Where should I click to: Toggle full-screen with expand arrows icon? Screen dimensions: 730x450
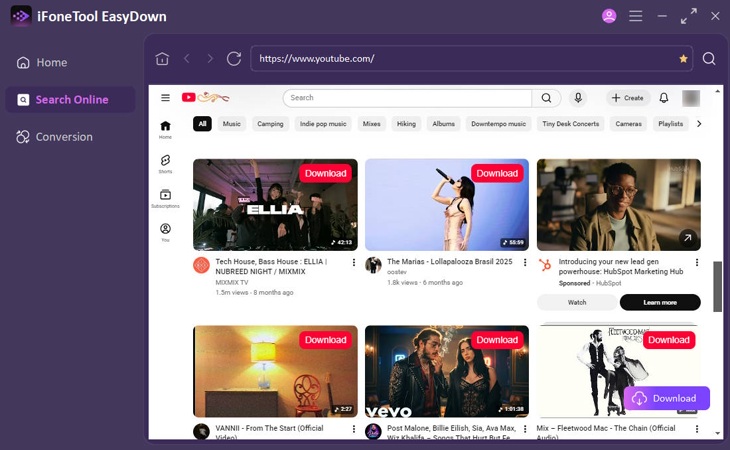(x=689, y=16)
